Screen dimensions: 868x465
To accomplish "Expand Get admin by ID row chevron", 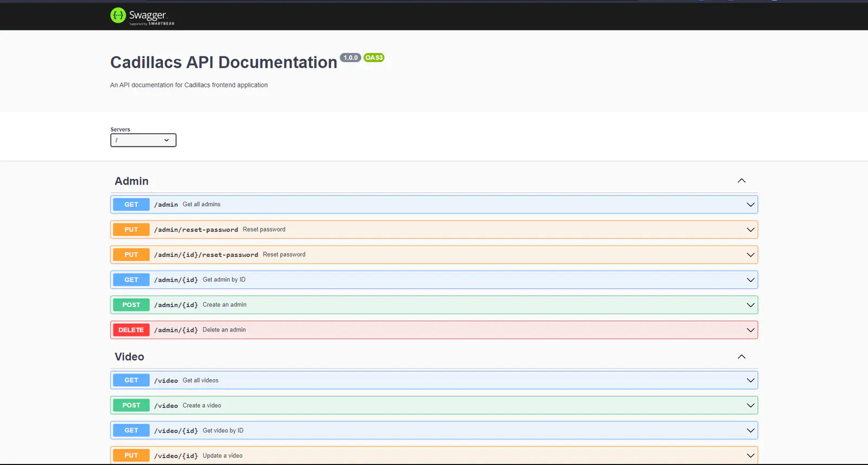I will coord(750,280).
